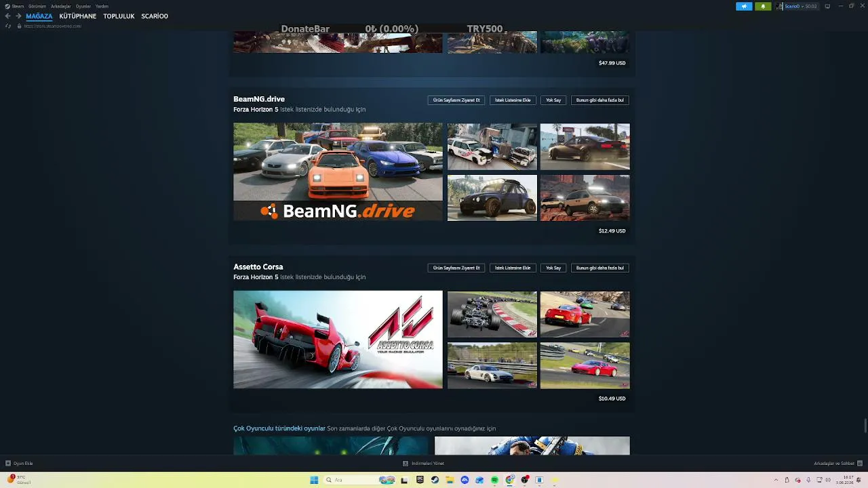Open Spotify from the taskbar

[494, 480]
